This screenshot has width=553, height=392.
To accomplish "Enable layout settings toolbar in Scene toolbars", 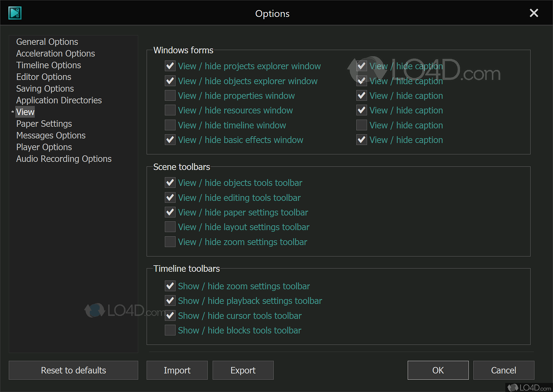I will click(170, 227).
